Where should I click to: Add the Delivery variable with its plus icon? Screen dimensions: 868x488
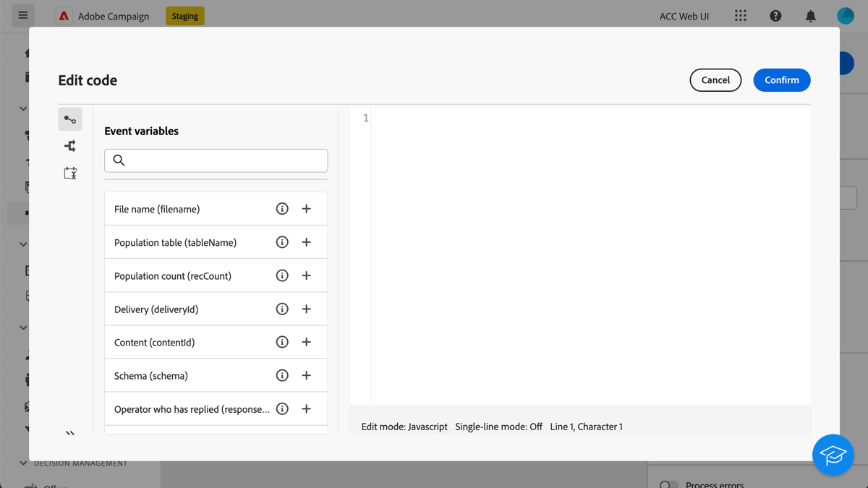(306, 309)
